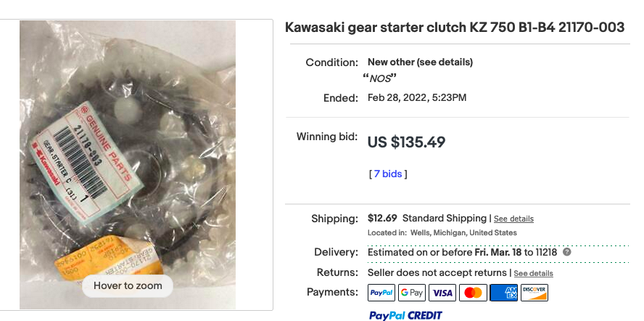The image size is (644, 321).
Task: Click the Kawasaki gear starter clutch title
Action: (455, 28)
